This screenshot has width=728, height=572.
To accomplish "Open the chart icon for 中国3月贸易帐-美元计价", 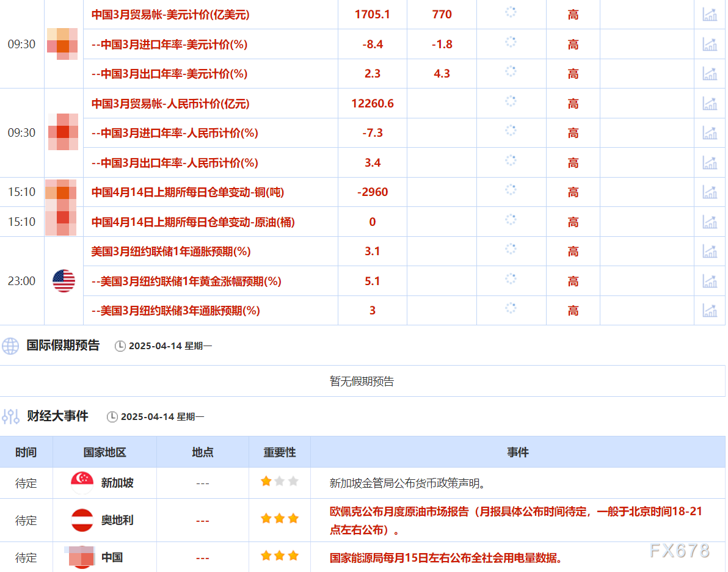I will pyautogui.click(x=709, y=15).
